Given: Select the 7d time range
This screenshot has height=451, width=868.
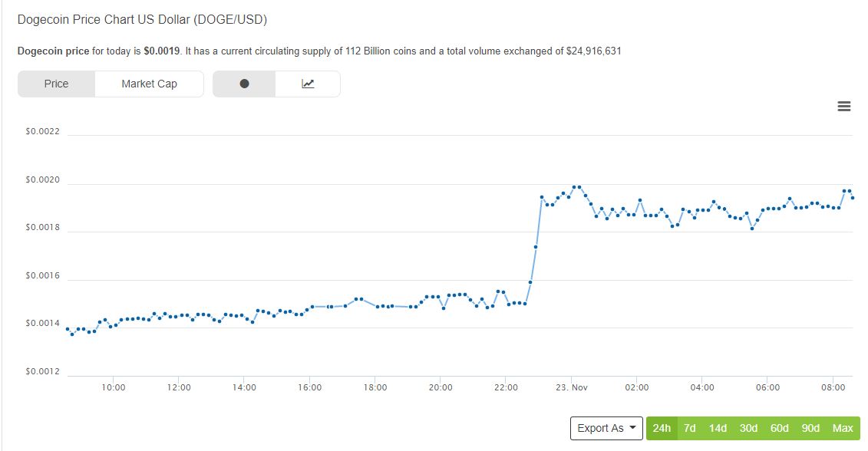Looking at the screenshot, I should 690,428.
